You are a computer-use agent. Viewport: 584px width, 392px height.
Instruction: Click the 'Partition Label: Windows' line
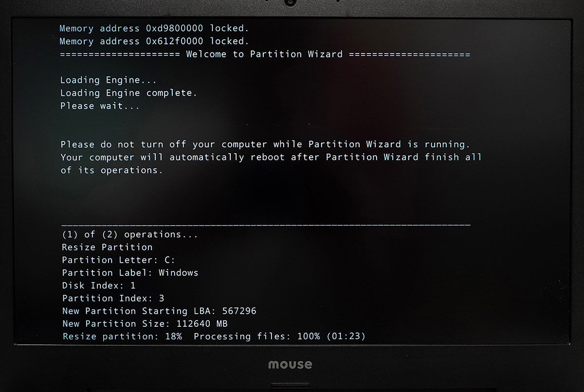pos(130,272)
